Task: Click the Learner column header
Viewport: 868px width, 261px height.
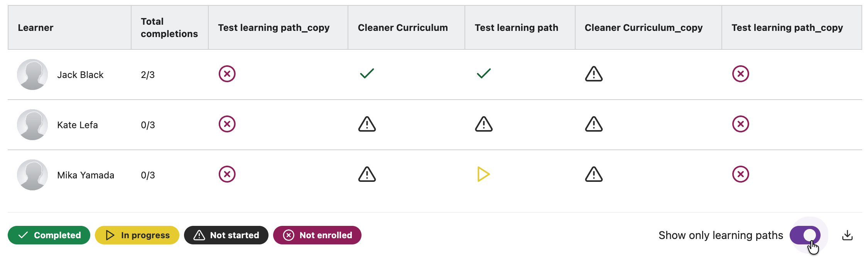Action: coord(35,28)
